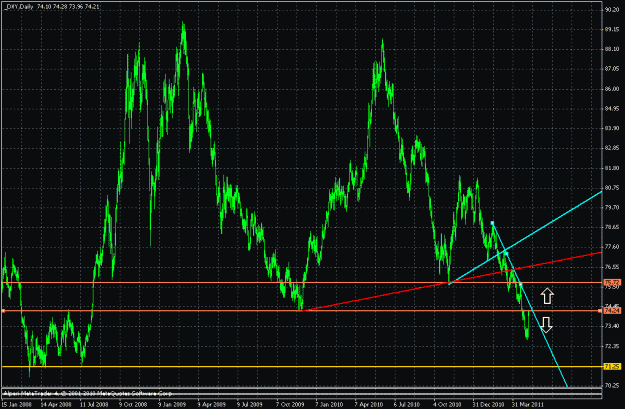The height and width of the screenshot is (409, 625).
Task: Click the 15 Jan 2008 date label
Action: pos(15,404)
